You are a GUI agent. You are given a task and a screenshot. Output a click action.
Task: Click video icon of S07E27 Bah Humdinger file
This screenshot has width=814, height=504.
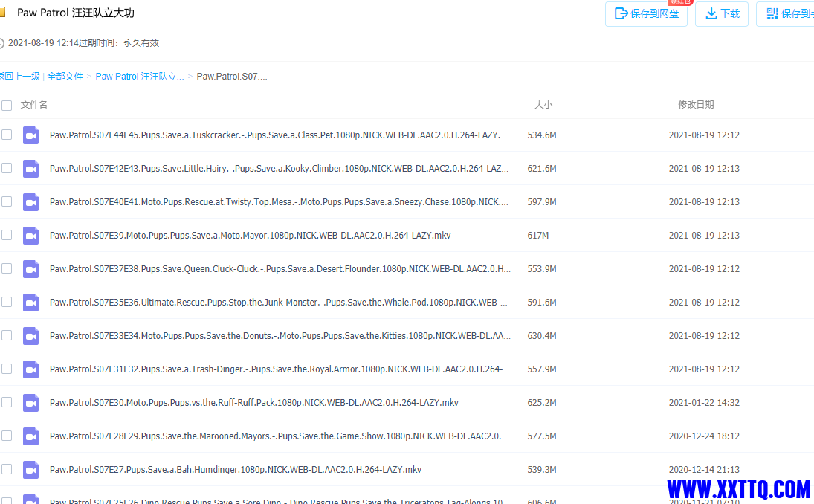click(30, 470)
